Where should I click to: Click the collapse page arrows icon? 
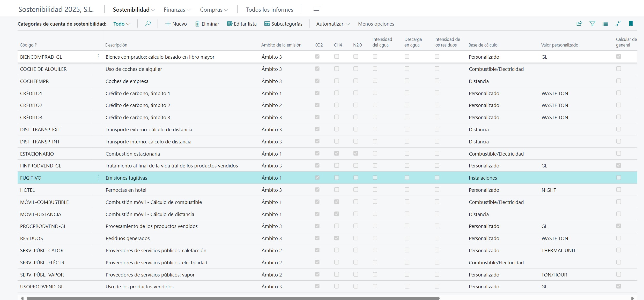[618, 24]
